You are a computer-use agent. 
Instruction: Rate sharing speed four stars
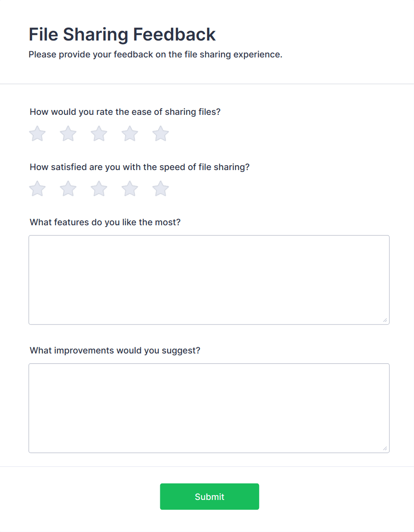[130, 189]
